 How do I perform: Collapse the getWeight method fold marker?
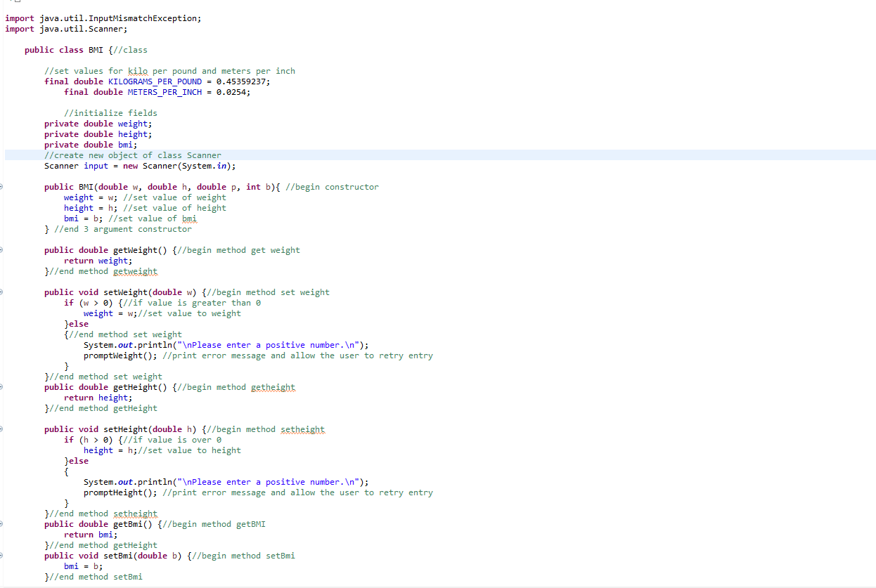click(x=3, y=249)
